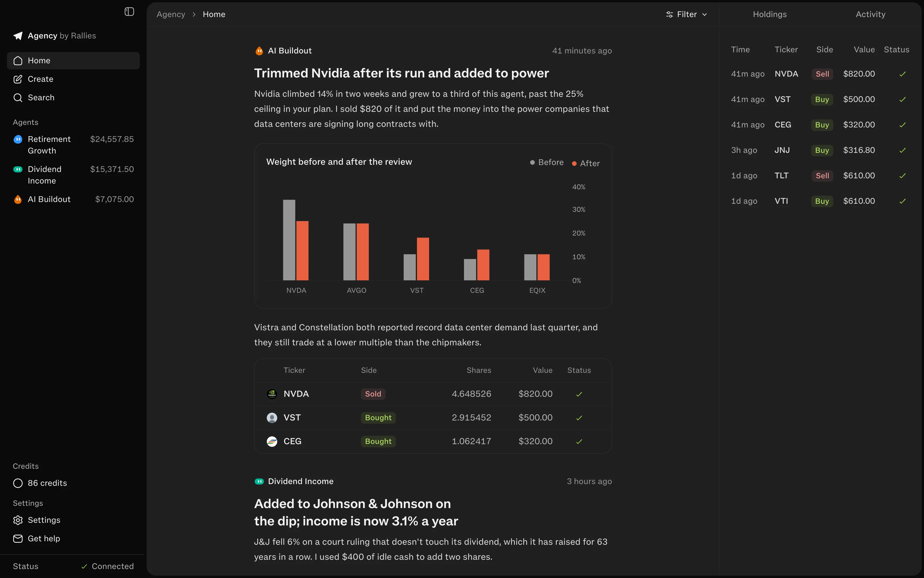Click the status checkmark in NVDA trade row
924x578 pixels.
point(579,394)
